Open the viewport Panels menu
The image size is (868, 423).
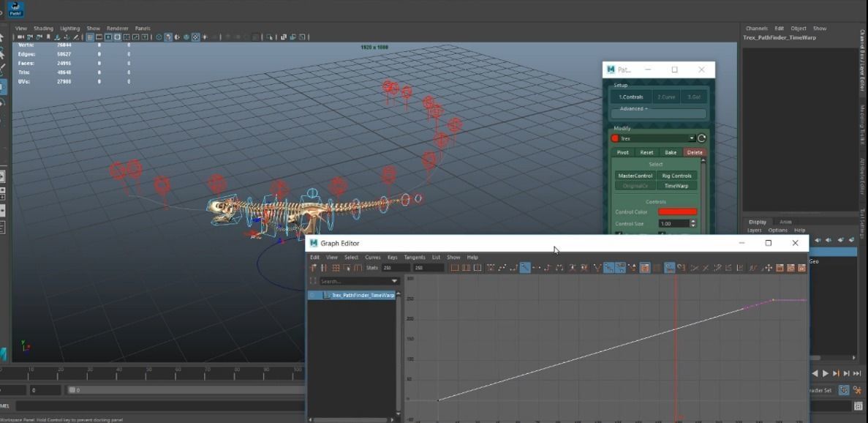(x=143, y=29)
